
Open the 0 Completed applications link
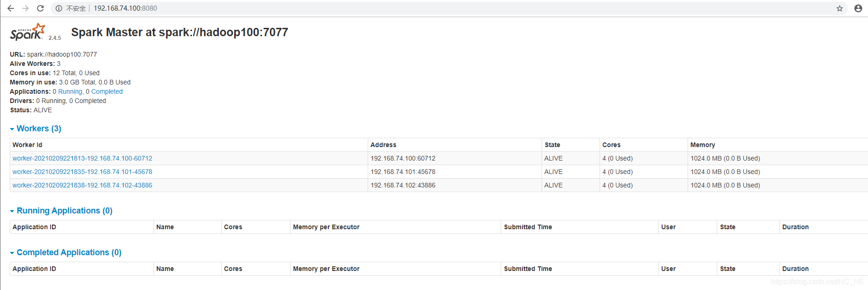107,91
